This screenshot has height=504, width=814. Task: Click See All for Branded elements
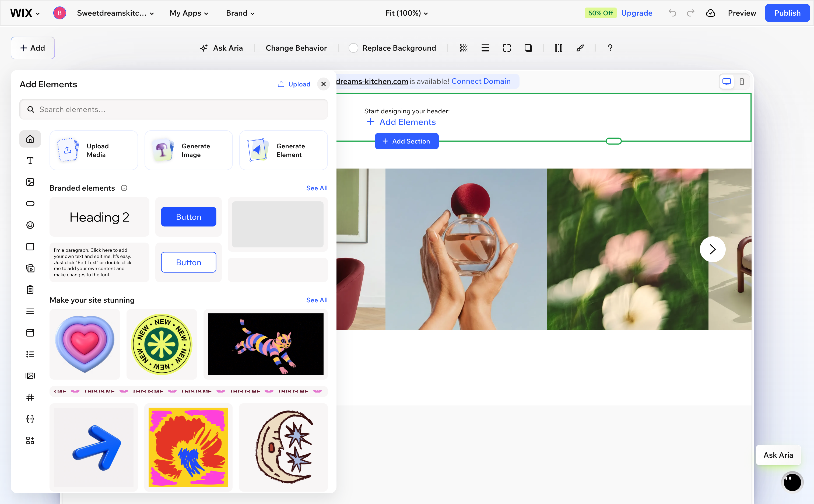click(x=317, y=188)
